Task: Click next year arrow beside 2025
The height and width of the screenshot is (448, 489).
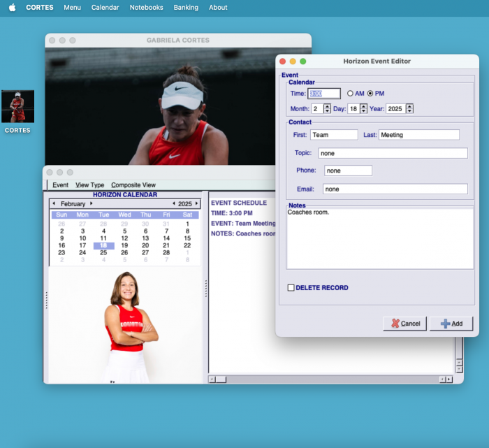Action: (x=196, y=204)
